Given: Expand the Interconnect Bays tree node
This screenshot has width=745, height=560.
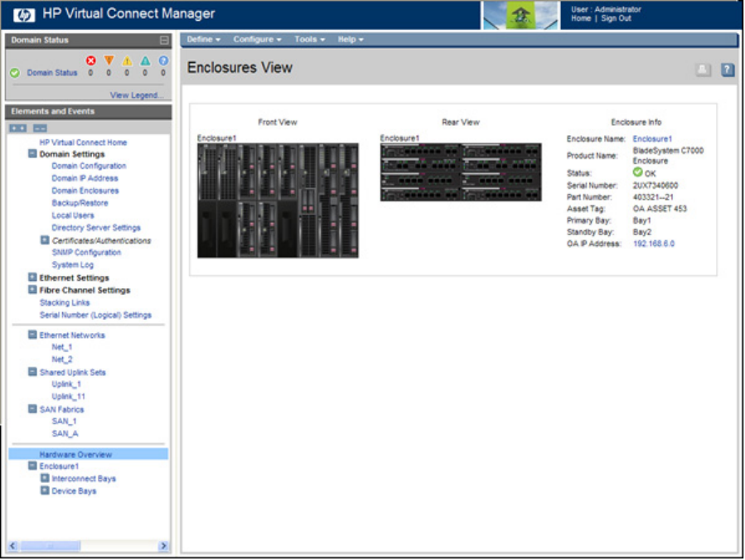Looking at the screenshot, I should (x=45, y=478).
